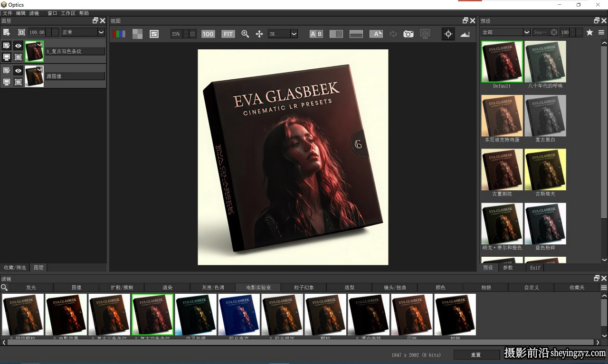This screenshot has height=364, width=608.
Task: Open the 文件 menu
Action: coord(8,13)
